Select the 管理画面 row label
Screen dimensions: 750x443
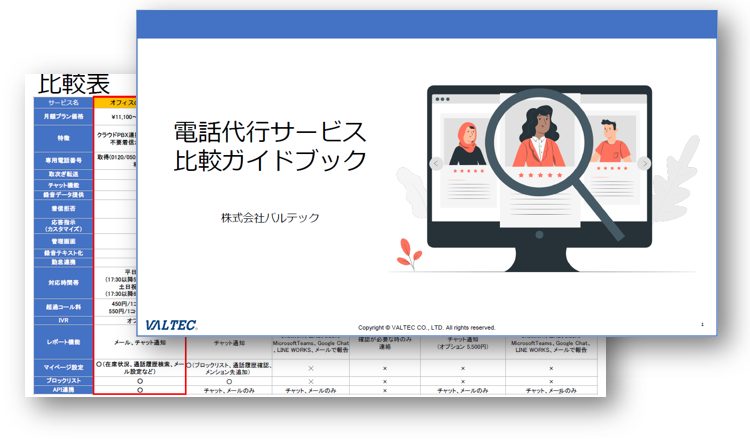tap(64, 241)
